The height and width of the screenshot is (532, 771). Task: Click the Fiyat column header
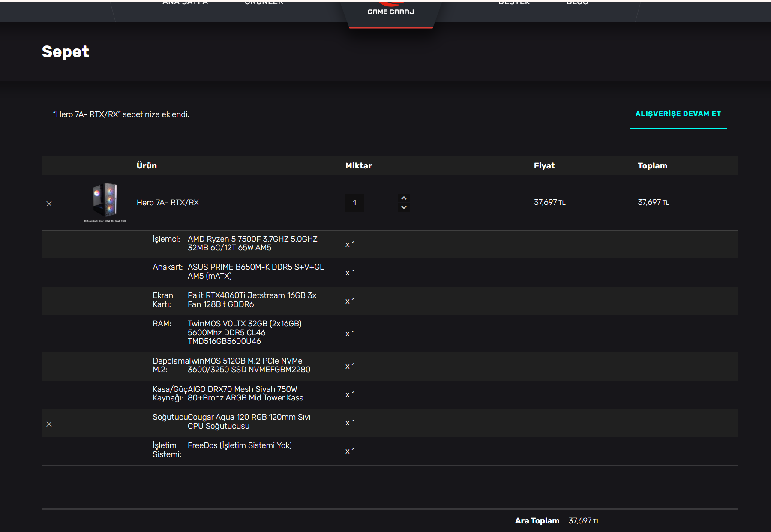pyautogui.click(x=544, y=166)
